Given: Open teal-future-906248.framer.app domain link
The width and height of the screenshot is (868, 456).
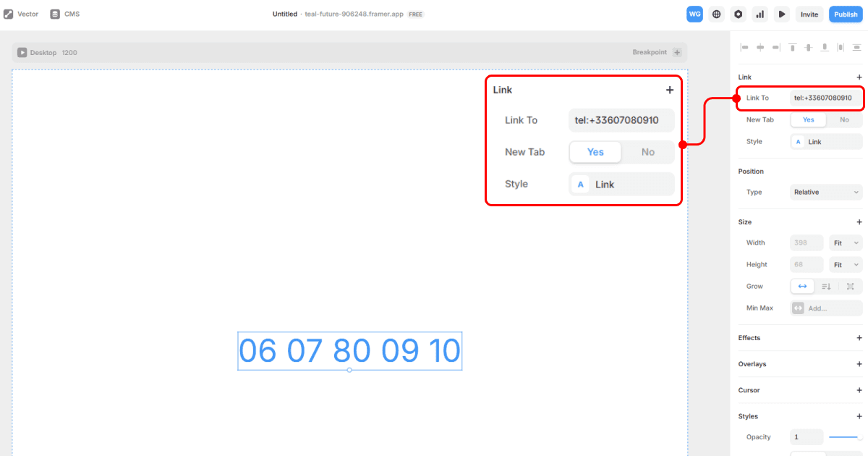Looking at the screenshot, I should click(354, 14).
